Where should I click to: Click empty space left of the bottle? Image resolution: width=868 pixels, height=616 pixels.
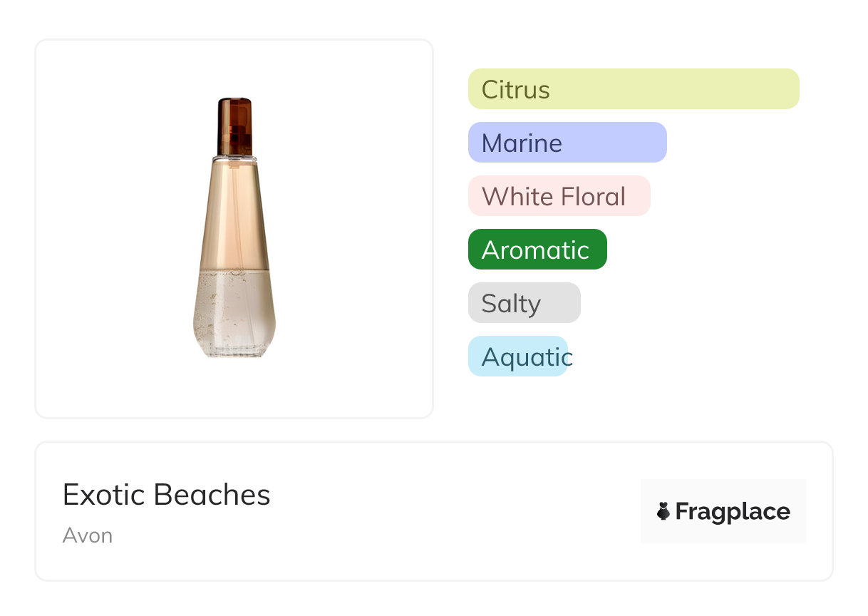pos(107,228)
